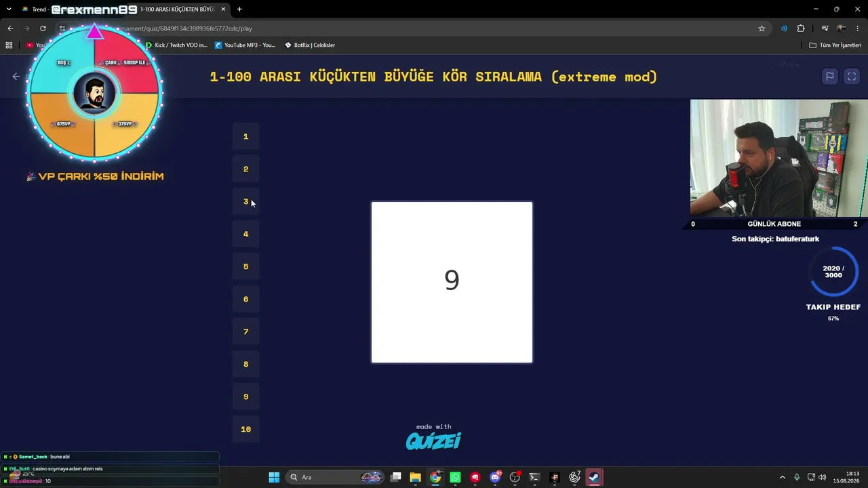The height and width of the screenshot is (488, 868).
Task: Open the Chrome profile avatar
Action: point(842,28)
